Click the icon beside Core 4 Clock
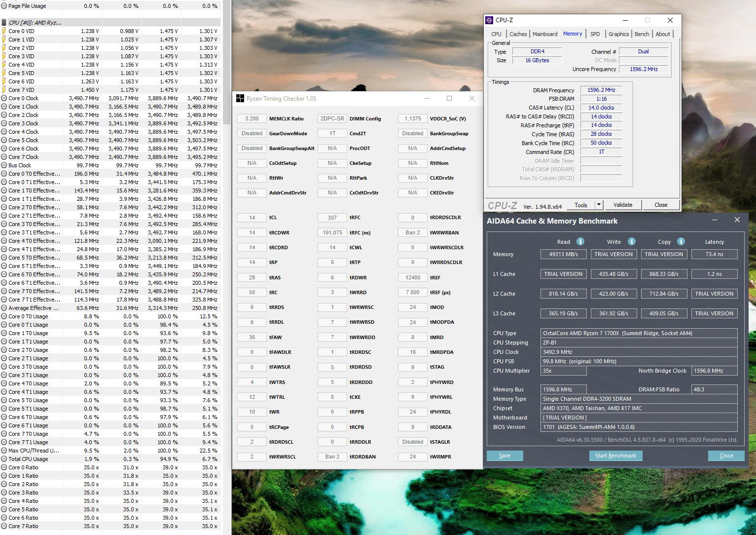 point(4,132)
